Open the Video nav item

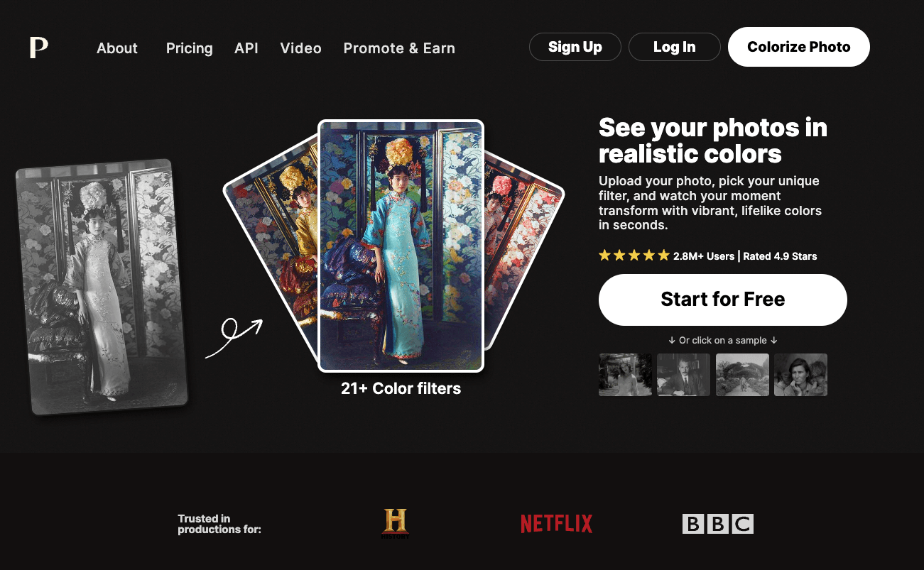coord(301,48)
